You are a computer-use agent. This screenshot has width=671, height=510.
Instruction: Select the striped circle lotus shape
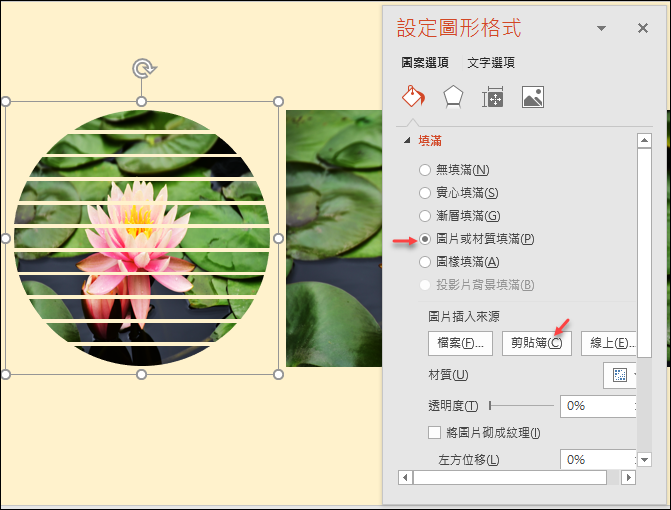[142, 238]
